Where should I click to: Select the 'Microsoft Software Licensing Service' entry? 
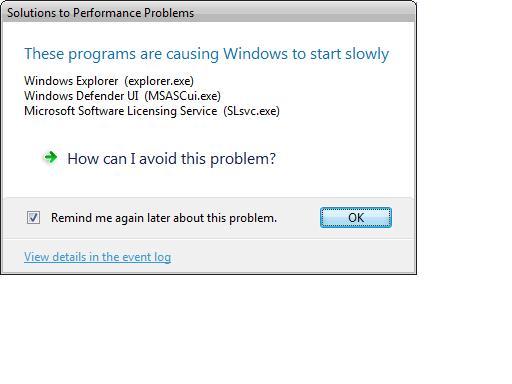121,111
